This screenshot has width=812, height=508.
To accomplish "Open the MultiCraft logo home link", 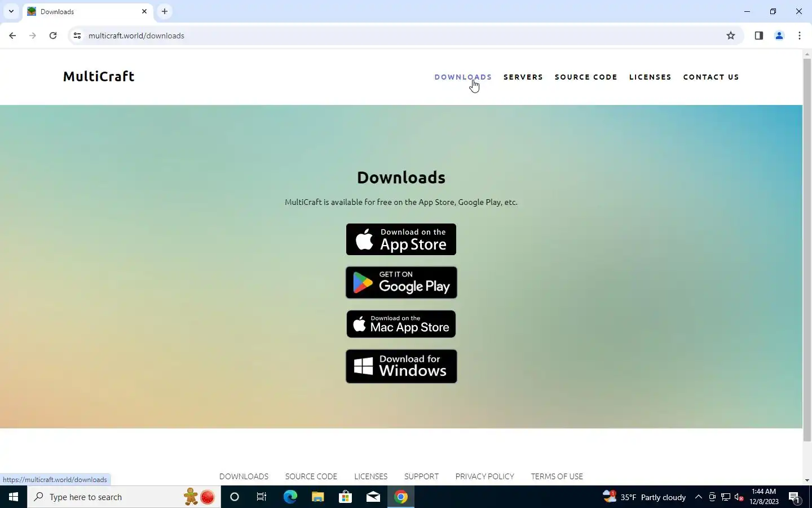I will tap(99, 76).
